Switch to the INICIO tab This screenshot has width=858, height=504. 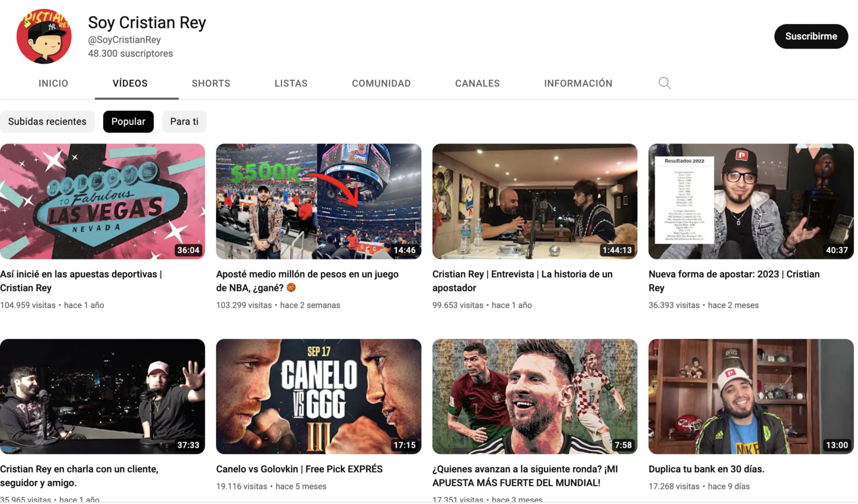point(53,83)
